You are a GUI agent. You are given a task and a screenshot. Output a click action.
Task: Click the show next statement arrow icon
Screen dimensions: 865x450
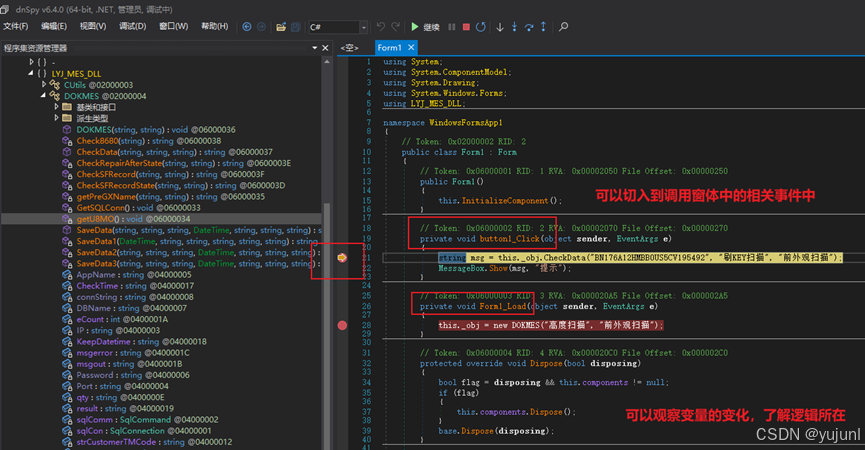(x=500, y=26)
